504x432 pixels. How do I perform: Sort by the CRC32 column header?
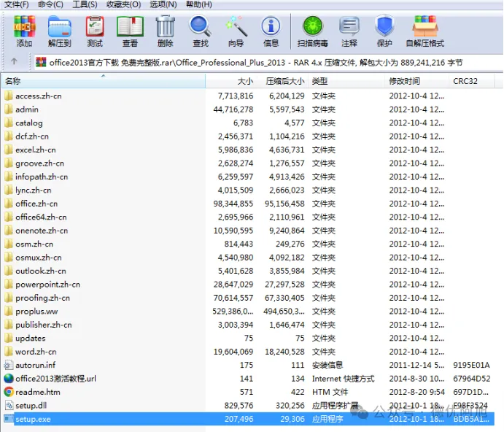click(x=471, y=81)
